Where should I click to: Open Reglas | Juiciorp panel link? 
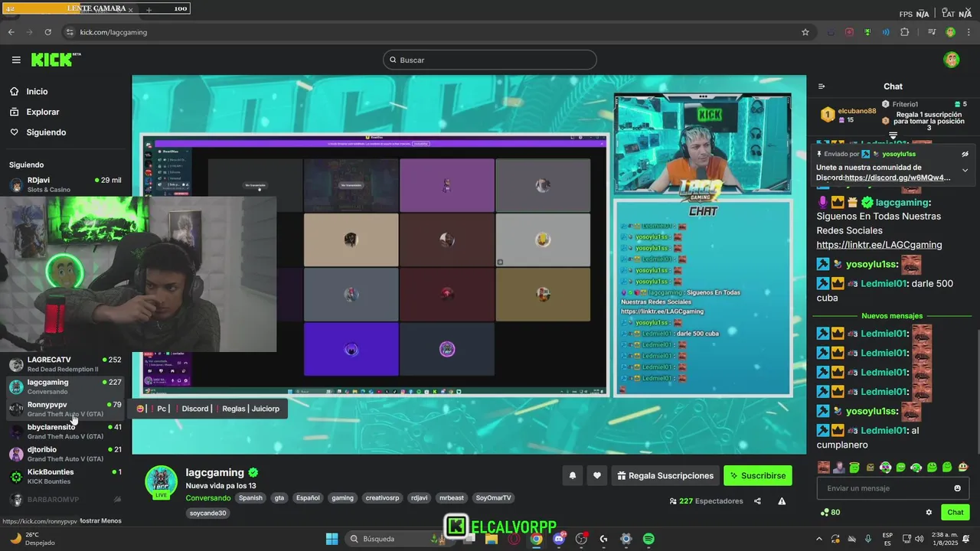[x=250, y=409]
